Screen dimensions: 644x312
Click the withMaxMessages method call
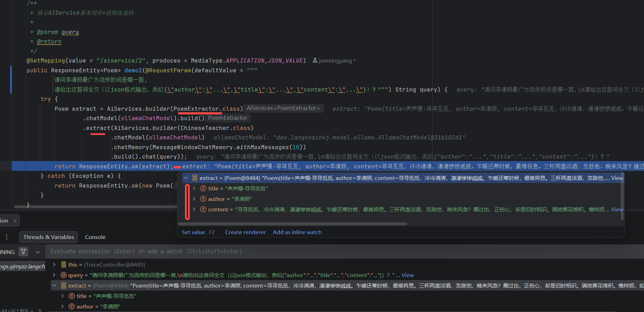tap(263, 147)
